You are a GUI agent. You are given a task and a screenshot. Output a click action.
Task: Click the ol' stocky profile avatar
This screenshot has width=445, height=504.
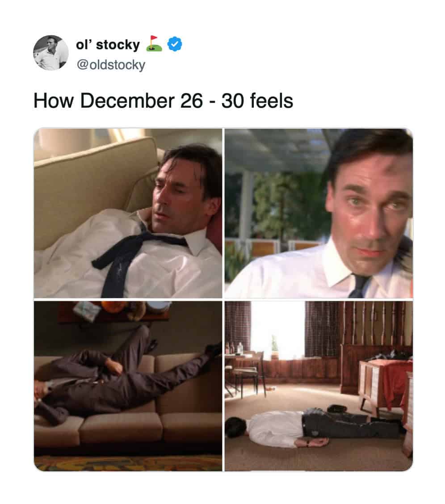click(50, 53)
